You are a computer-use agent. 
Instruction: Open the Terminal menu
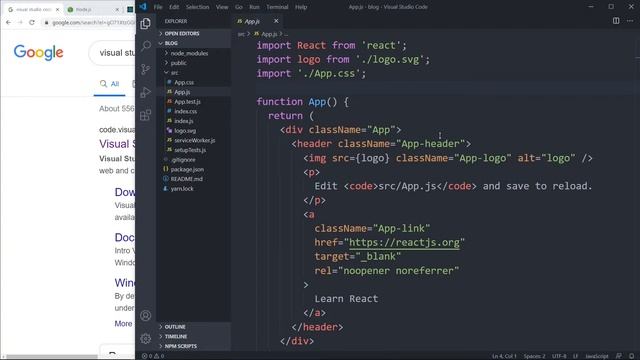click(x=277, y=7)
